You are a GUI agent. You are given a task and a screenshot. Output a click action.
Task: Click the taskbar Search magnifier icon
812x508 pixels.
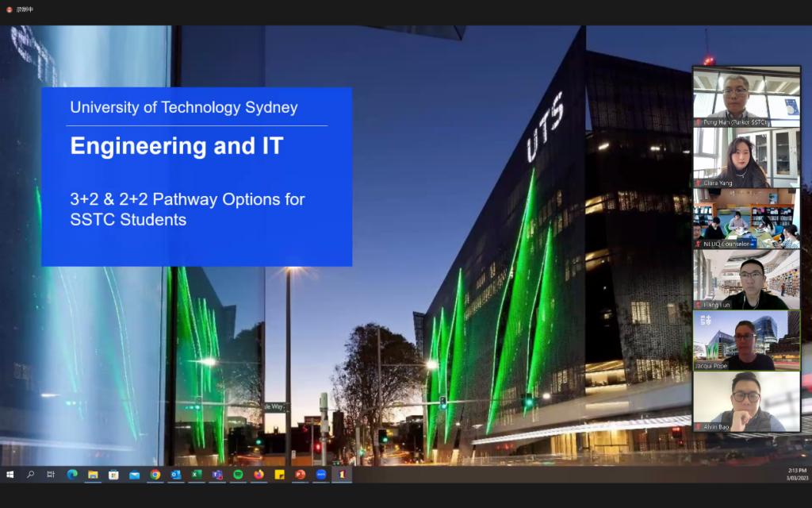coord(31,475)
